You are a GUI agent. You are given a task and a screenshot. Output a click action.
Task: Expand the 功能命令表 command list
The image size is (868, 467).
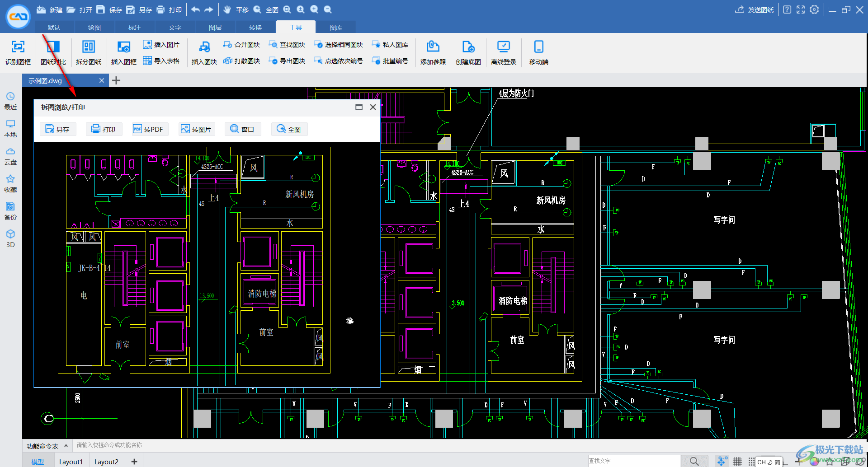point(66,446)
